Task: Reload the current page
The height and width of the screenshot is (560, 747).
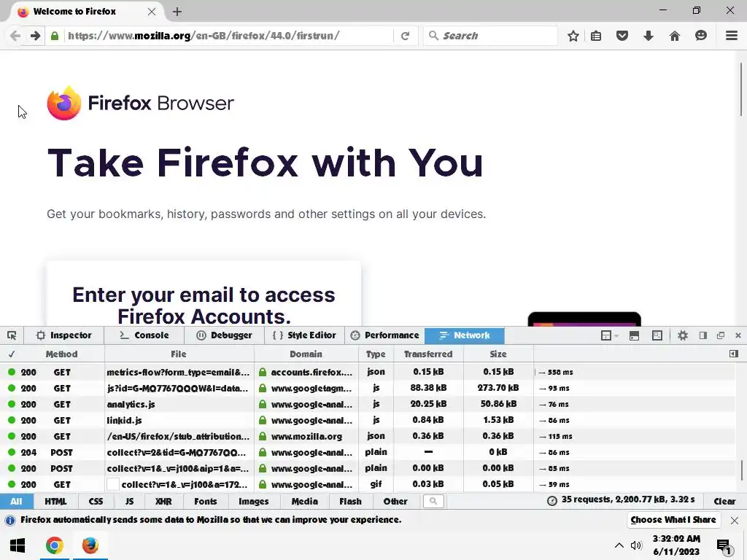Action: tap(405, 36)
